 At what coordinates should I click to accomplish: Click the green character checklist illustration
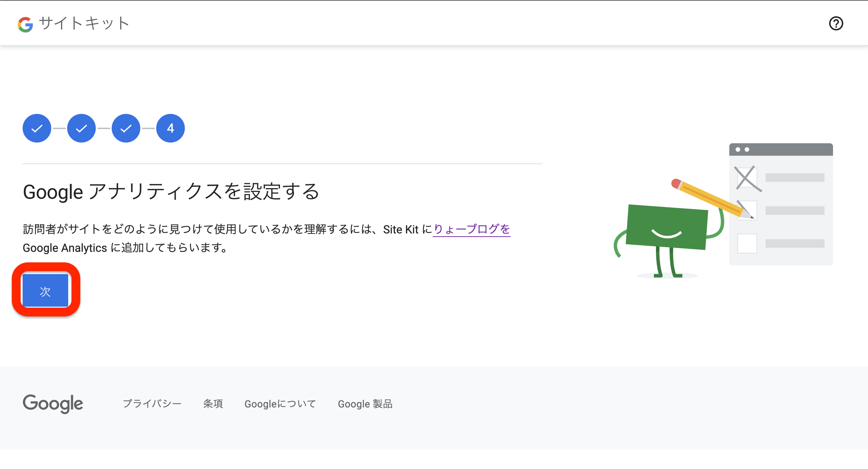click(x=723, y=211)
